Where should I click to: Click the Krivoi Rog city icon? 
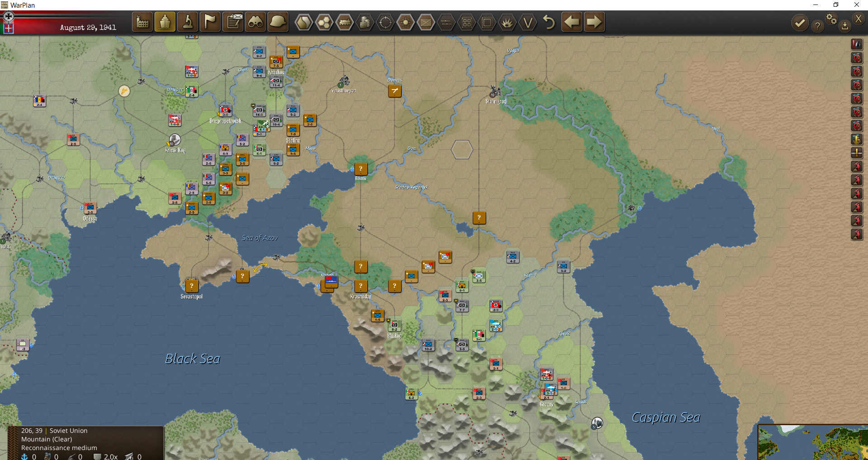[x=175, y=140]
